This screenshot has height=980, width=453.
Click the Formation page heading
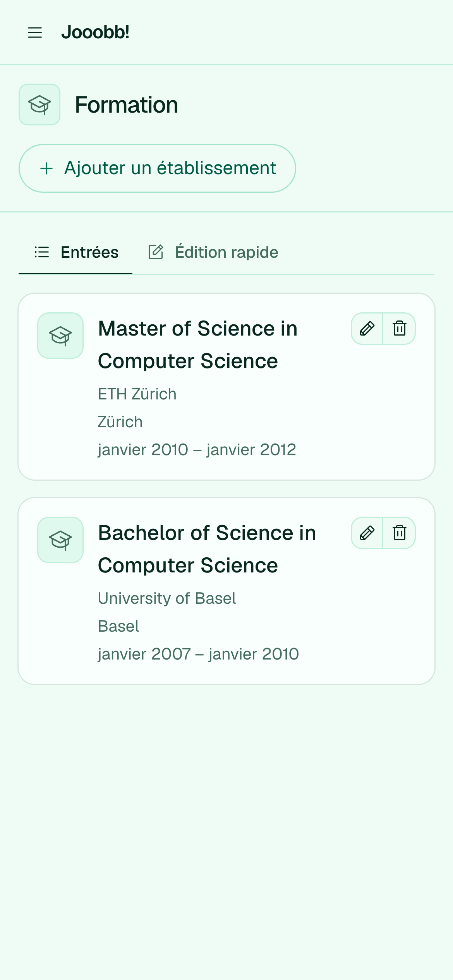127,105
